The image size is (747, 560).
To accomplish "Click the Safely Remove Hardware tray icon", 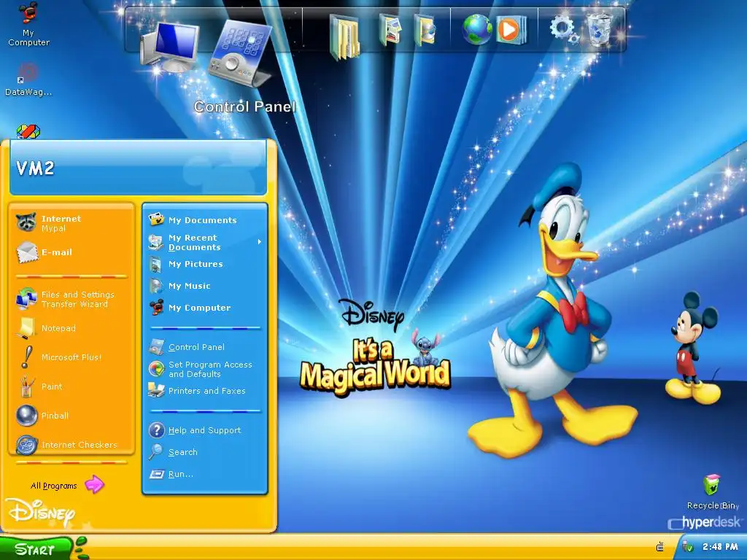I will [686, 547].
